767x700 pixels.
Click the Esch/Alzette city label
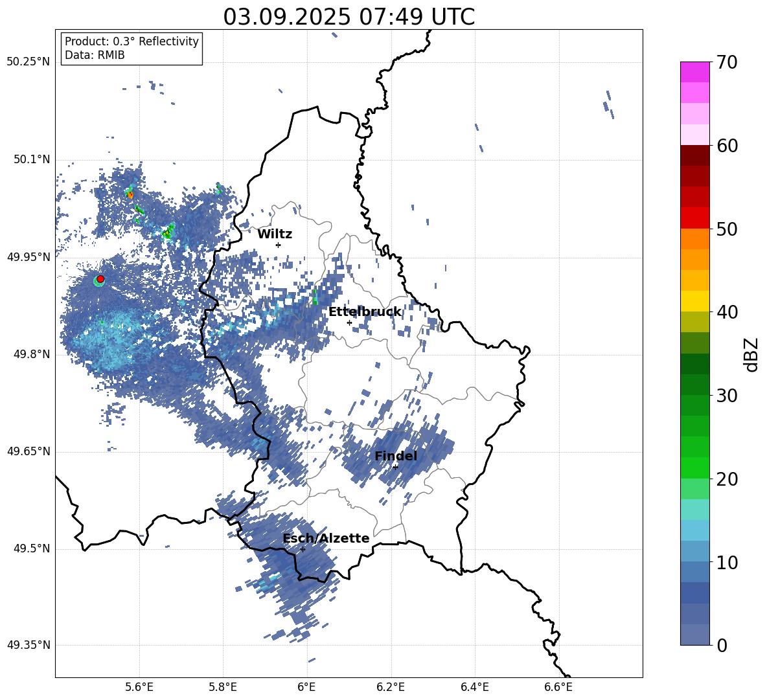click(326, 539)
